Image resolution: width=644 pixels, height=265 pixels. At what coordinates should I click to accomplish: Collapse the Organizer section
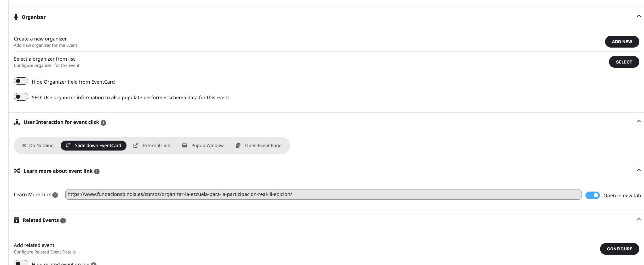639,16
